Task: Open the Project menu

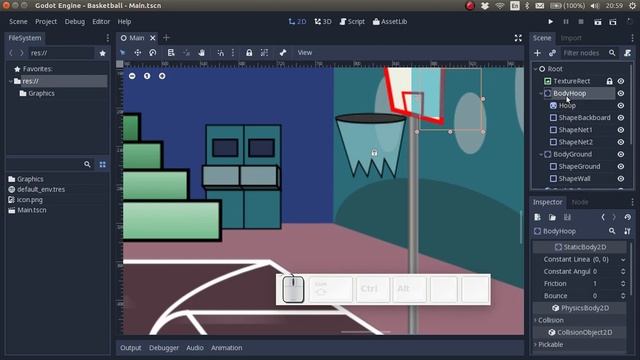Action: [x=46, y=22]
